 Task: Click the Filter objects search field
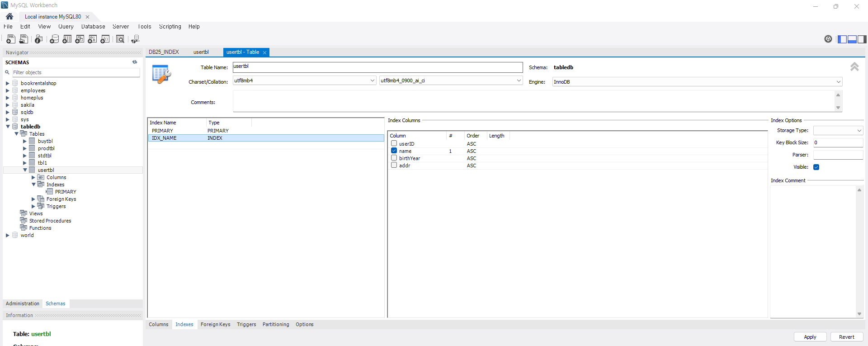click(x=75, y=72)
